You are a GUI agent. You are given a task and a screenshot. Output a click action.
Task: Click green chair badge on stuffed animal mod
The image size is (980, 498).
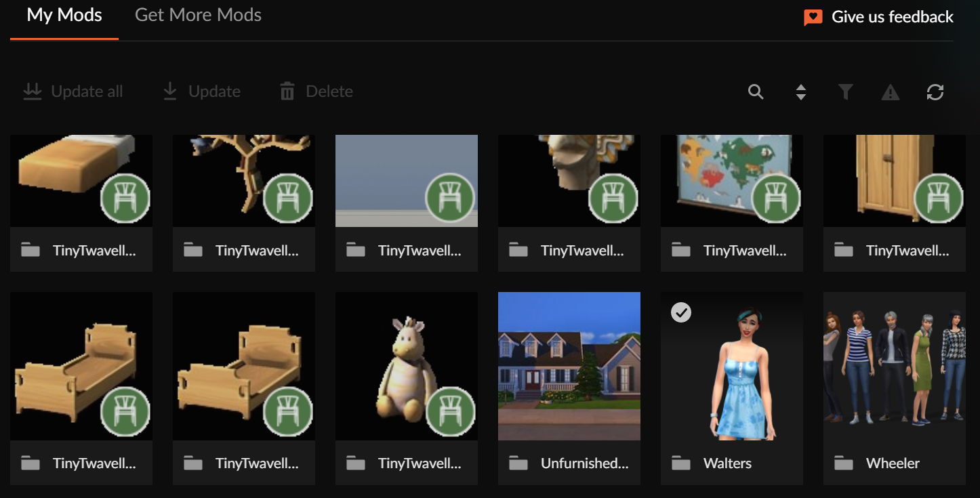(451, 411)
